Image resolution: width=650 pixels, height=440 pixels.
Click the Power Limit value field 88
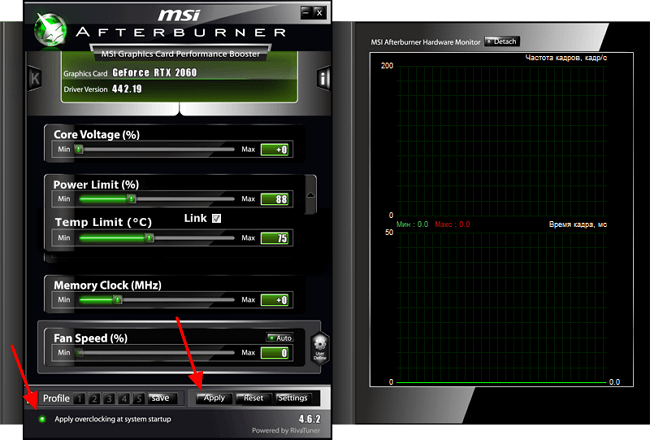point(275,199)
